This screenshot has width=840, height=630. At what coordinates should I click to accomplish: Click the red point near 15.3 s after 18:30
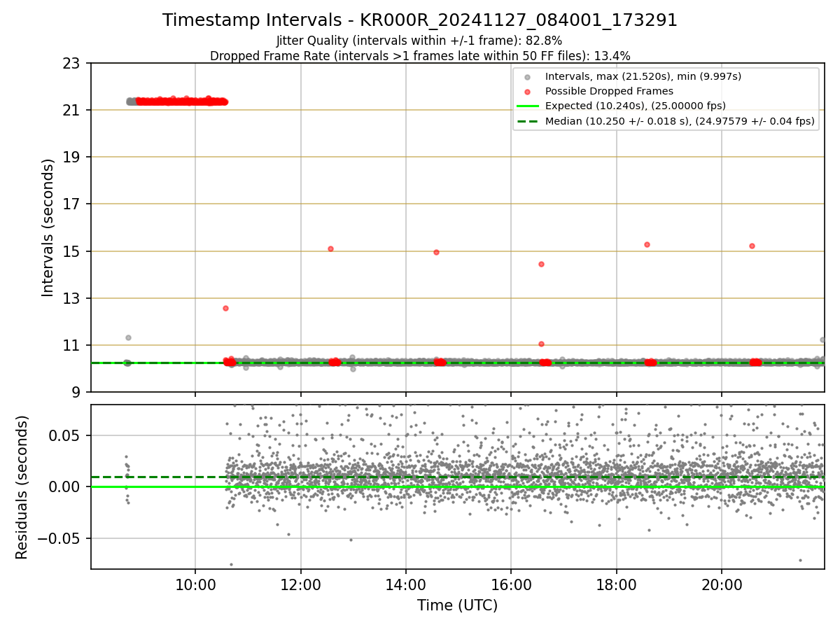[647, 244]
